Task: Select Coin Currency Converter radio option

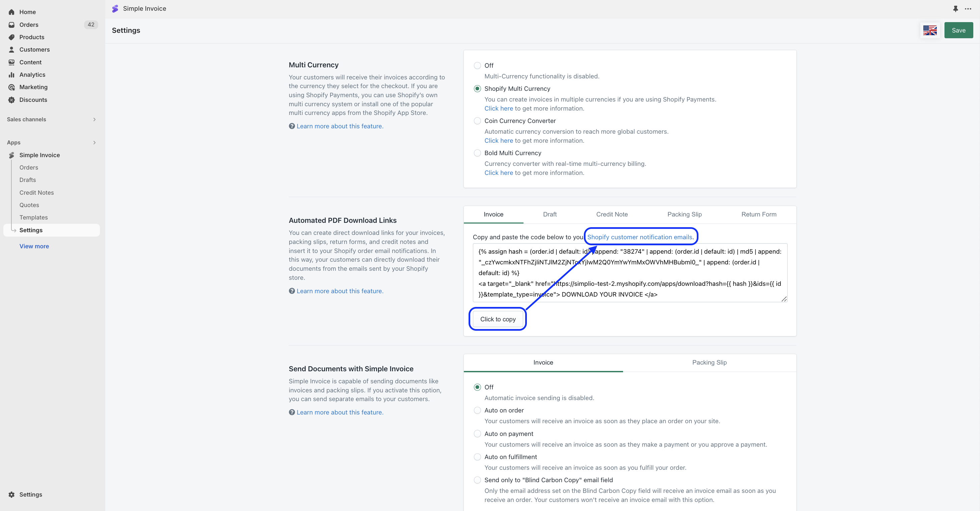Action: click(477, 121)
